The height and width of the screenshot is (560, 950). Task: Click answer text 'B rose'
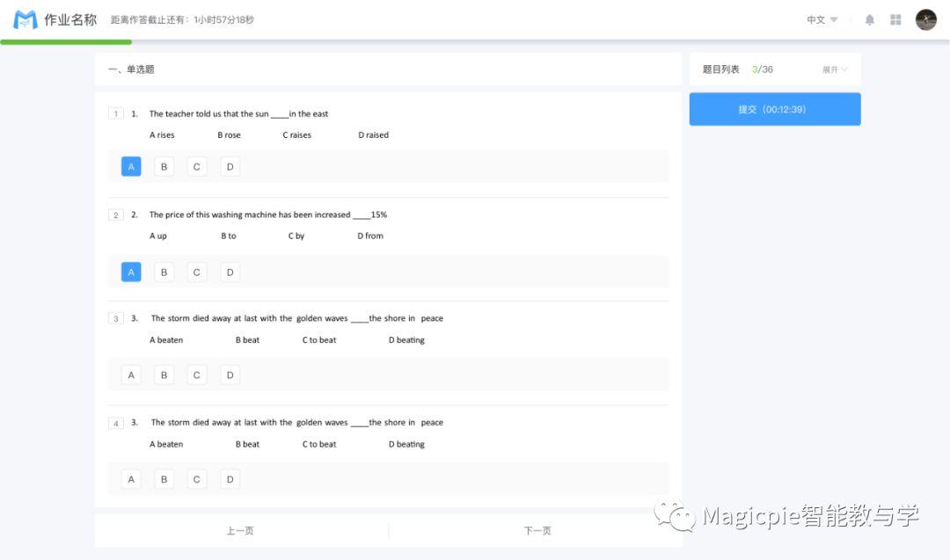coord(229,135)
